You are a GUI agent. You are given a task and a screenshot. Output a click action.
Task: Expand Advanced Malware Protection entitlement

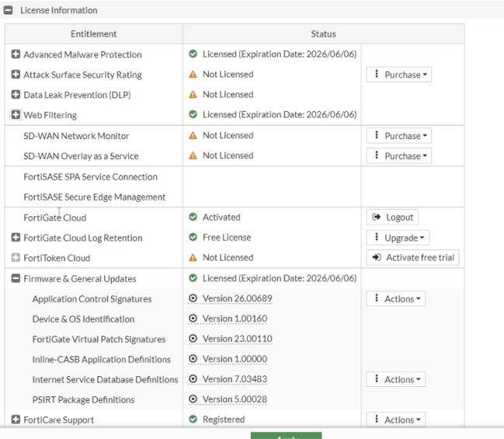[16, 54]
